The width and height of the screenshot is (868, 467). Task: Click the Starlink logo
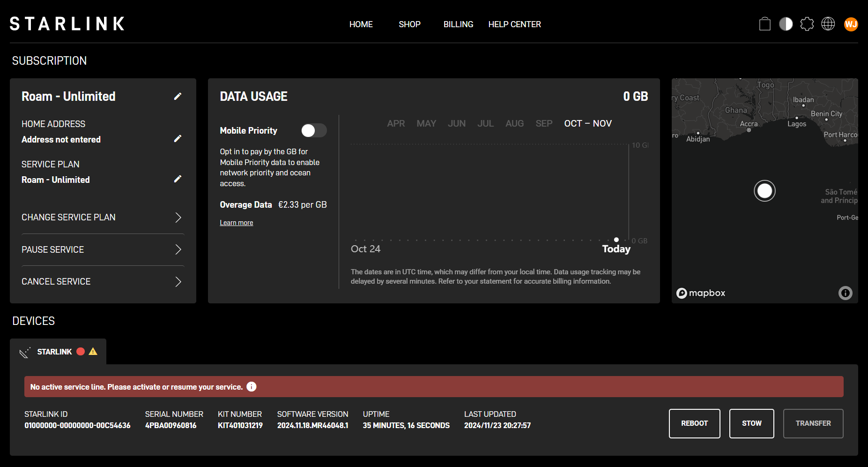(x=67, y=24)
